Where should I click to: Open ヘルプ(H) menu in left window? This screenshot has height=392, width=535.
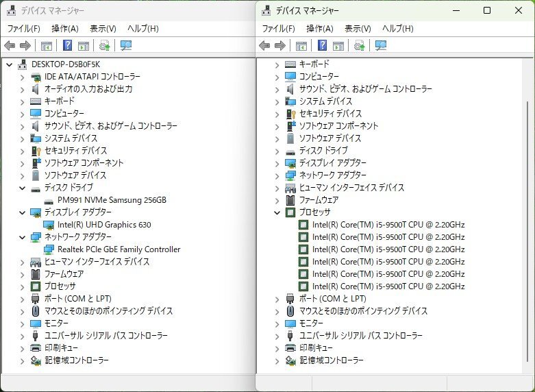point(142,28)
